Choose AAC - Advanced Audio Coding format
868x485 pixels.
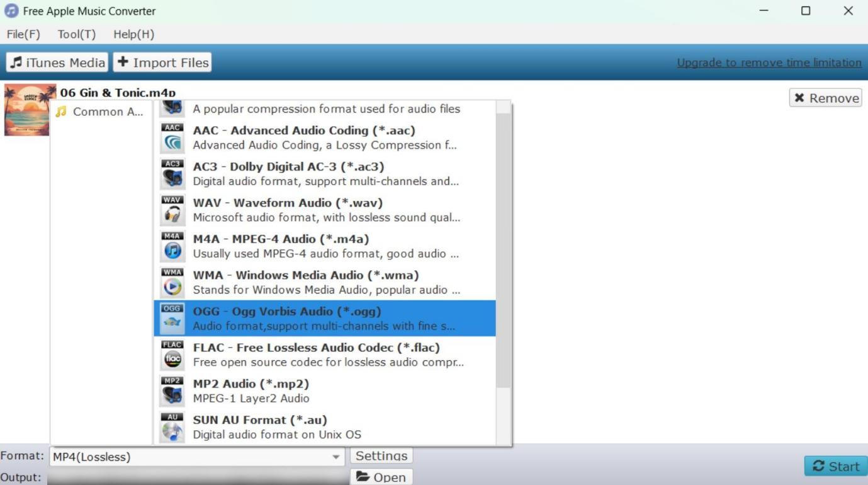(325, 138)
